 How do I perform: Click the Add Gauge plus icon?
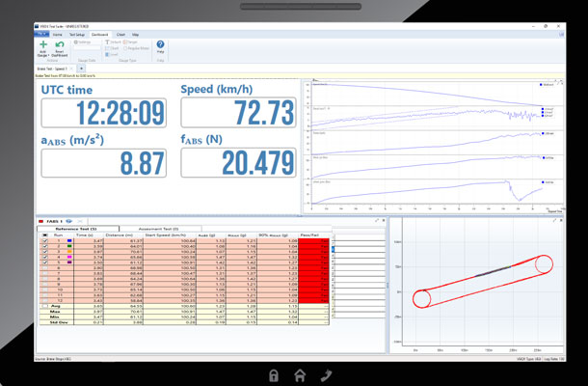click(43, 44)
